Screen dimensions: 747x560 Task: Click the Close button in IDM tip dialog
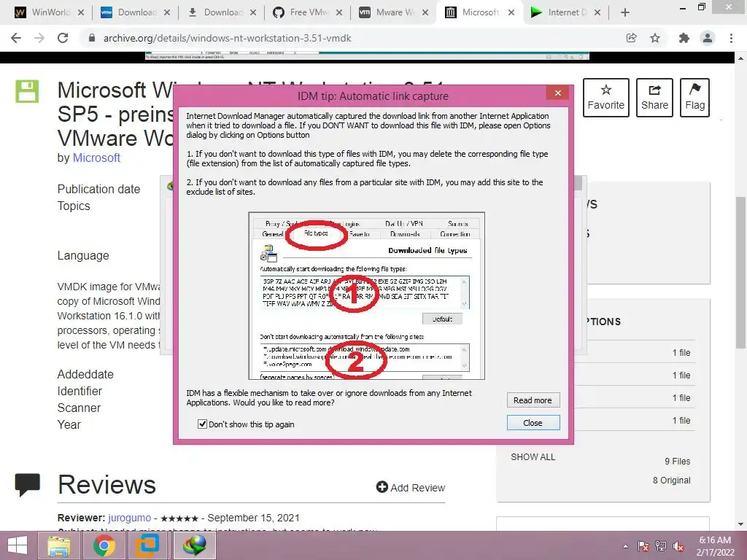(533, 423)
